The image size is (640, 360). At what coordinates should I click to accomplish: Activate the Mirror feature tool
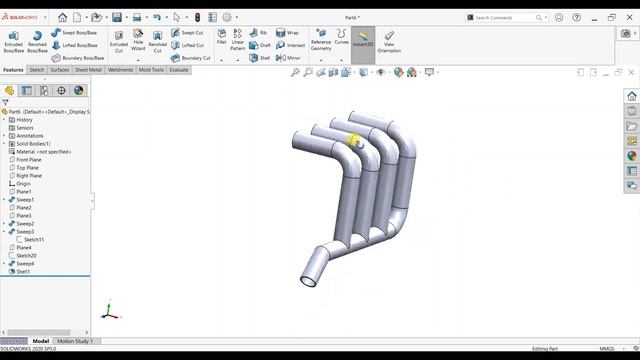tap(288, 58)
